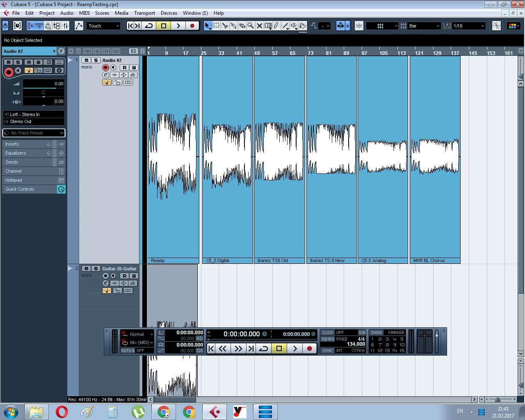Open the Touch automation mode dropdown

(103, 26)
